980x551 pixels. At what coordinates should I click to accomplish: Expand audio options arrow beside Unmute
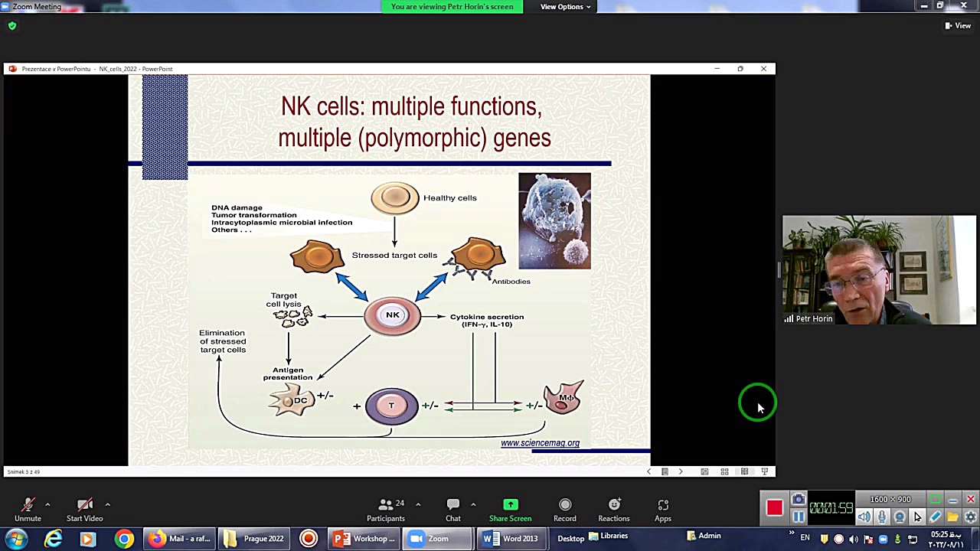click(47, 504)
